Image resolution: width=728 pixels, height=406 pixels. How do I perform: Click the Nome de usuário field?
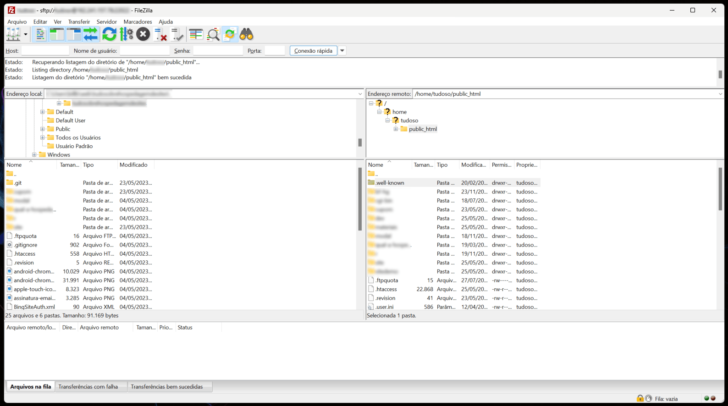pos(144,51)
